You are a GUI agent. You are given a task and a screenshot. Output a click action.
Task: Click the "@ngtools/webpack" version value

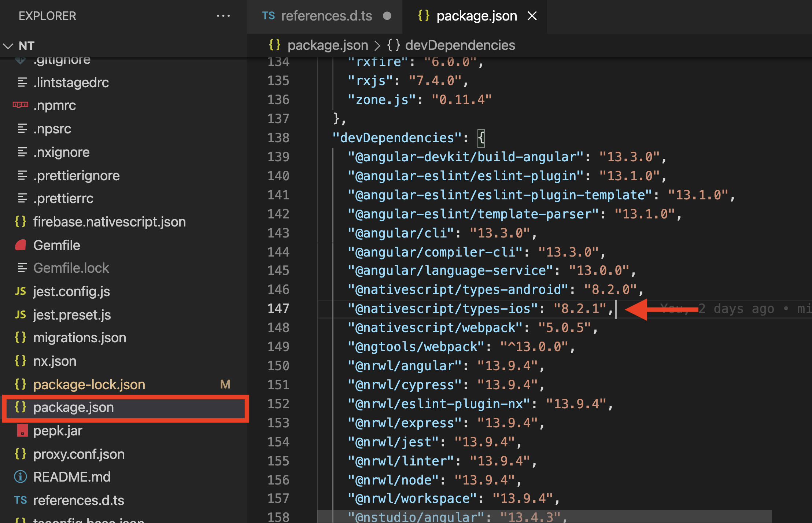point(534,347)
